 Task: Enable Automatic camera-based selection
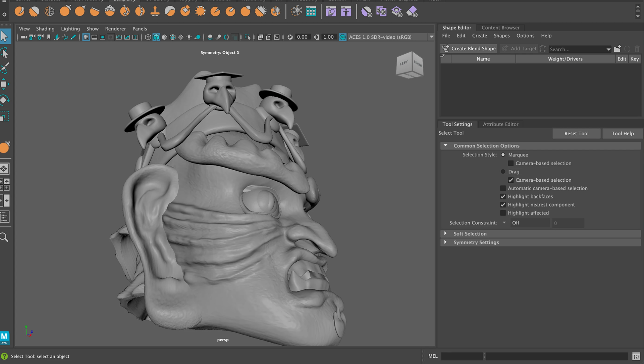tap(503, 188)
